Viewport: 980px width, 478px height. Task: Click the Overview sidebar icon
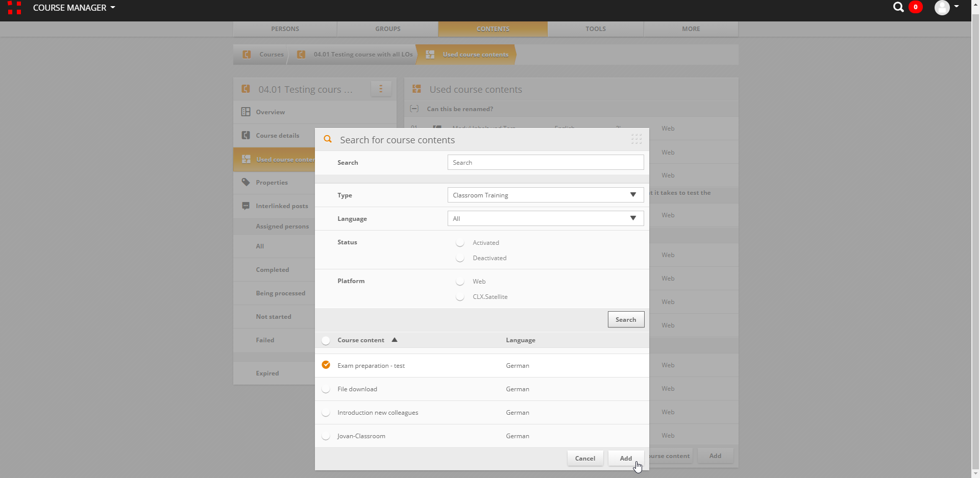click(246, 112)
